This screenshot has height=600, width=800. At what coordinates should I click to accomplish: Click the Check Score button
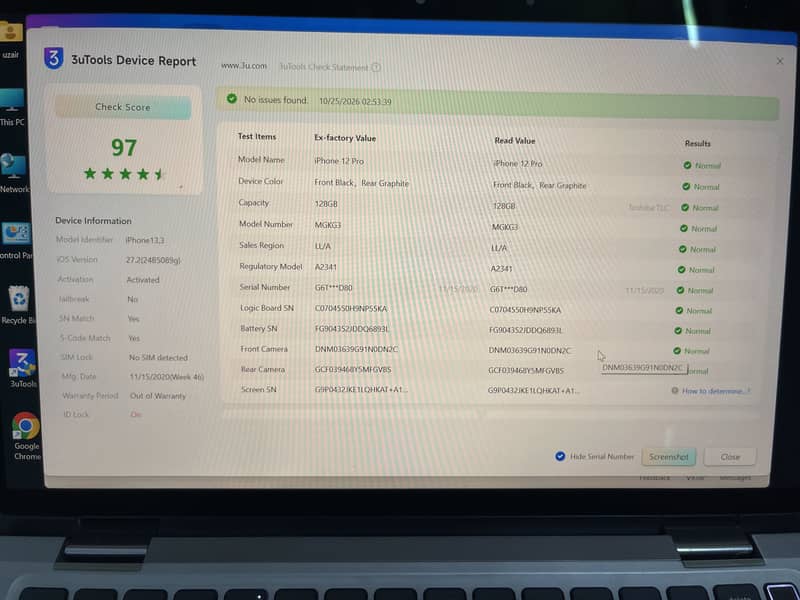pos(123,107)
